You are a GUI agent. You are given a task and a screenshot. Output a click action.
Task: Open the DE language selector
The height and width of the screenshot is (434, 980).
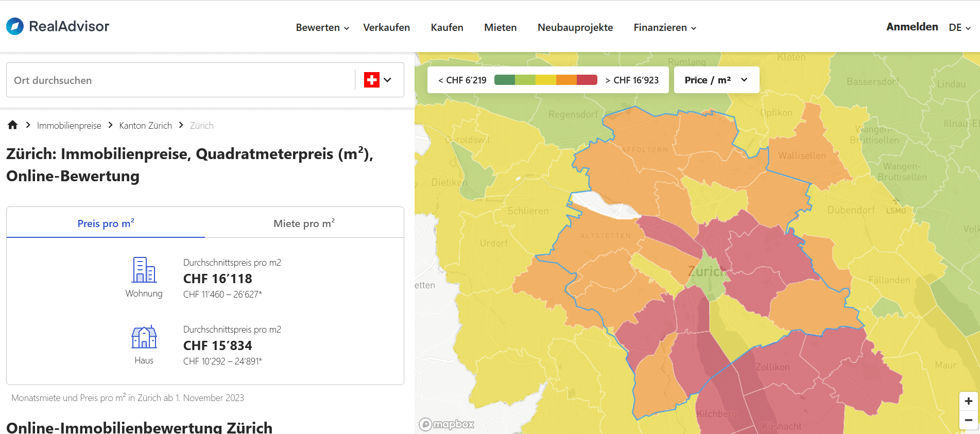960,27
